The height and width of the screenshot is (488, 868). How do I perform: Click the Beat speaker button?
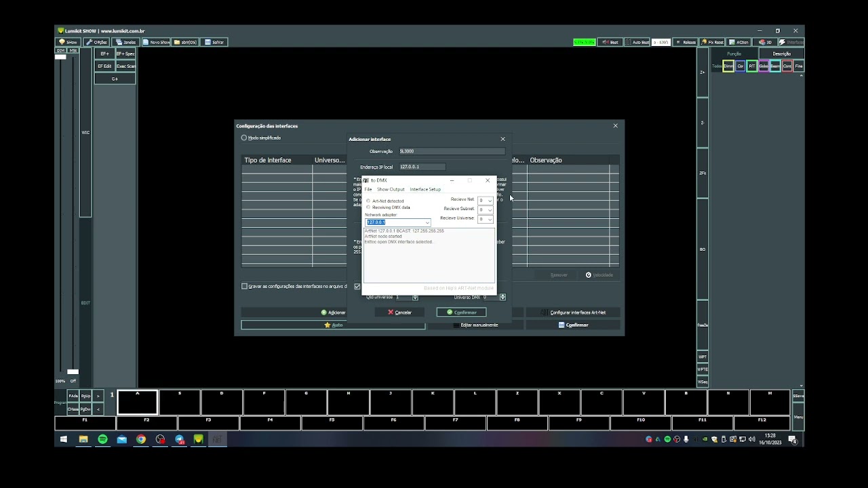[610, 42]
